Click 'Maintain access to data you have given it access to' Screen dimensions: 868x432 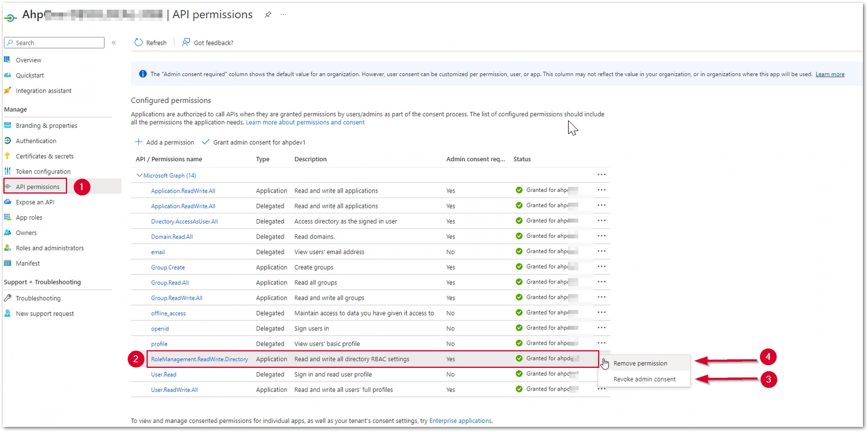[x=364, y=313]
